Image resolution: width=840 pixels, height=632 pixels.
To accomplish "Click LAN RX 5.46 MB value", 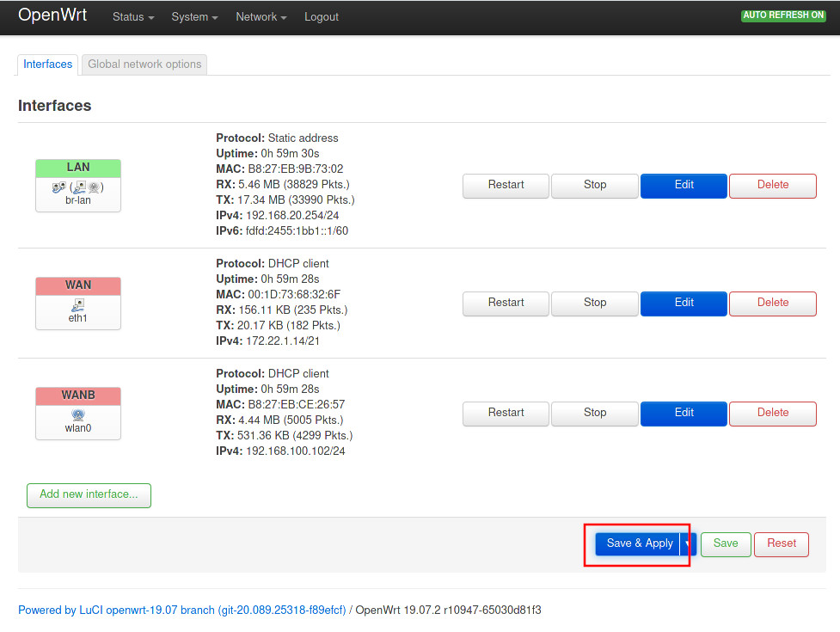I will [293, 184].
